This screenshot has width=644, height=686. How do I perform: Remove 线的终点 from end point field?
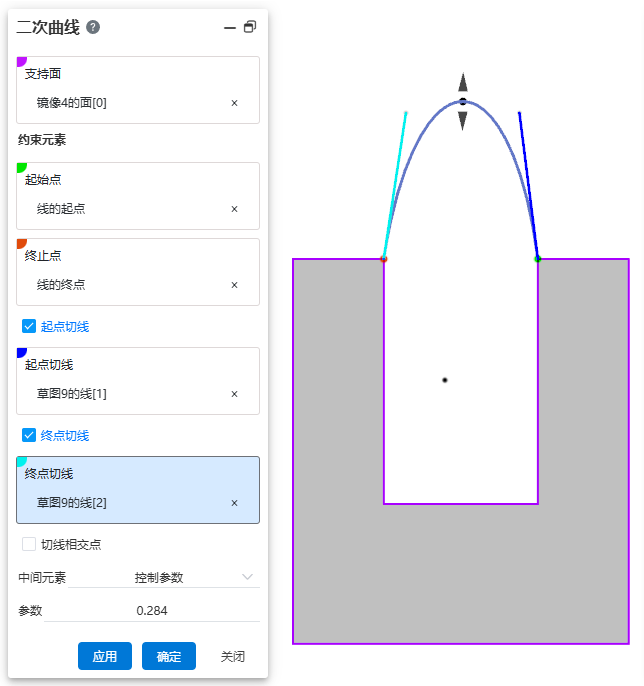[234, 285]
